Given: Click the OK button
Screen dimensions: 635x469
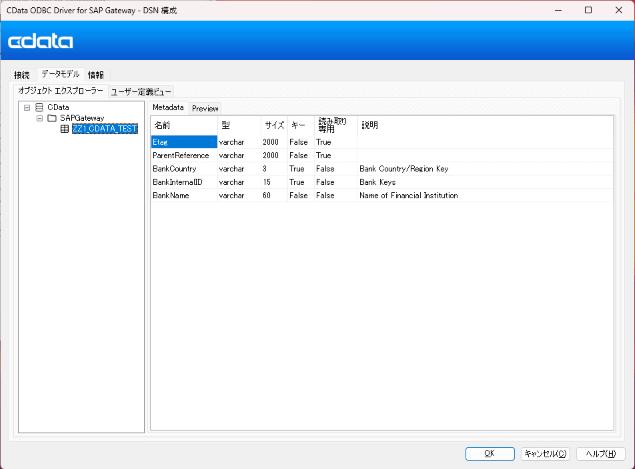Looking at the screenshot, I should click(490, 454).
